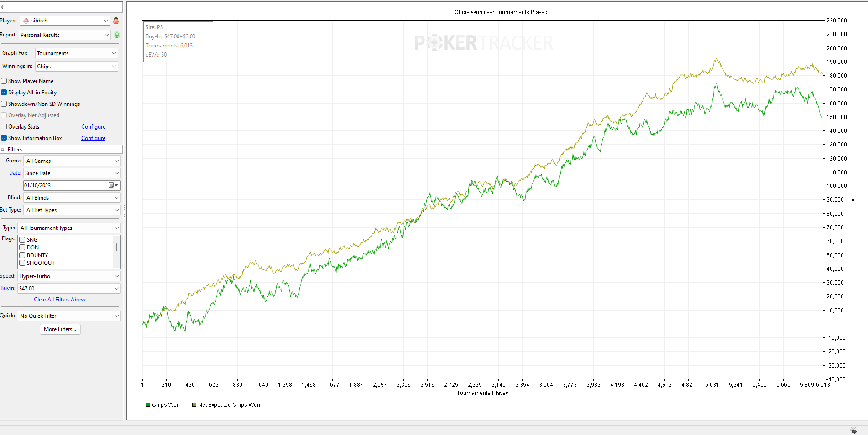Enable the Show Player Name checkbox
The image size is (868, 435).
click(4, 81)
